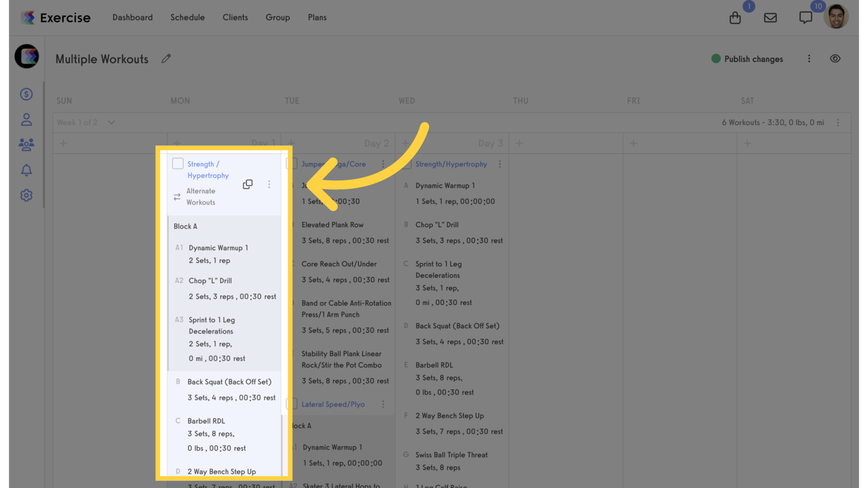Edit the Multiple Workouts title with pencil icon
Viewport: 868px width, 488px height.
[x=166, y=58]
